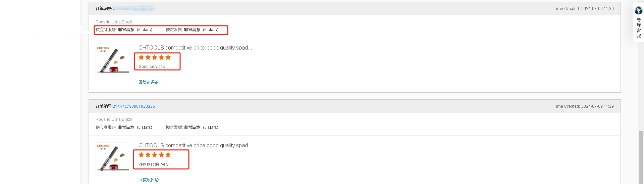Click third star above "Very fast delivery"
Viewport: 644px width, 184px height.
point(155,155)
